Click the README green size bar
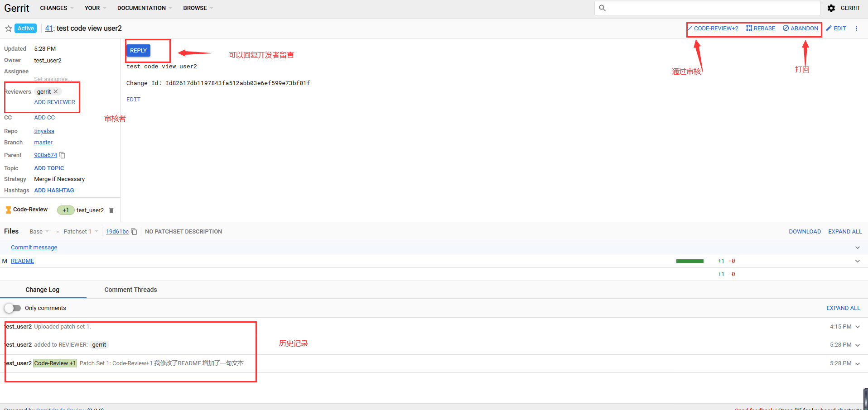Viewport: 868px width, 410px height. 690,261
